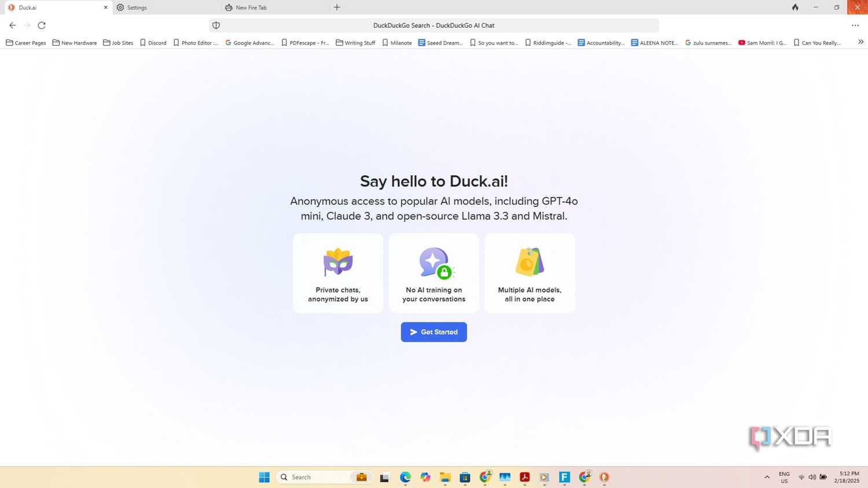
Task: Open the Discord bookmark
Action: tap(153, 43)
